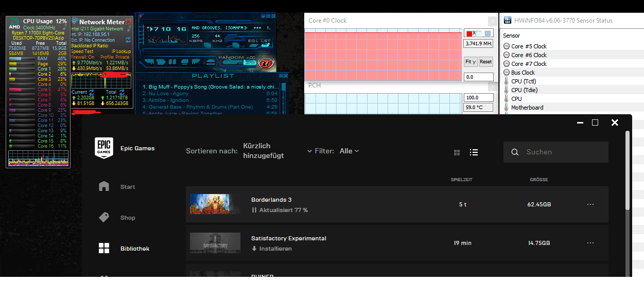Click the 3,741.9 MHz value field
This screenshot has width=644, height=281.
[479, 44]
